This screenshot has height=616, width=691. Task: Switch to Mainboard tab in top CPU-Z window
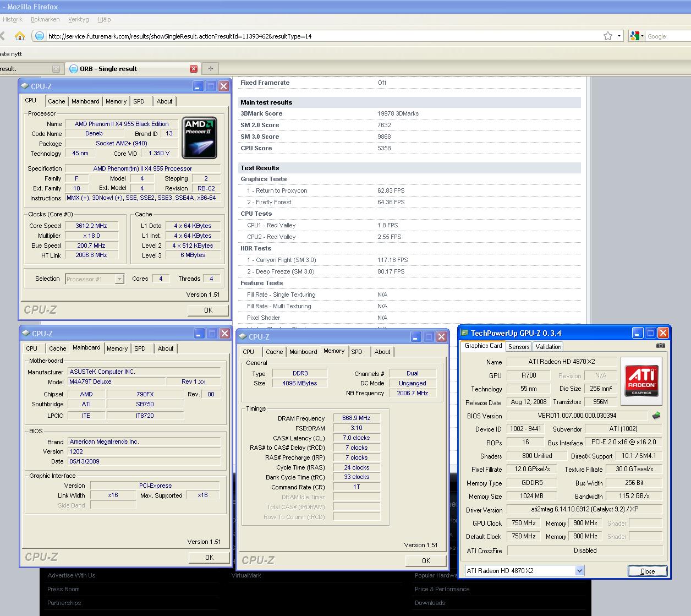pos(85,101)
